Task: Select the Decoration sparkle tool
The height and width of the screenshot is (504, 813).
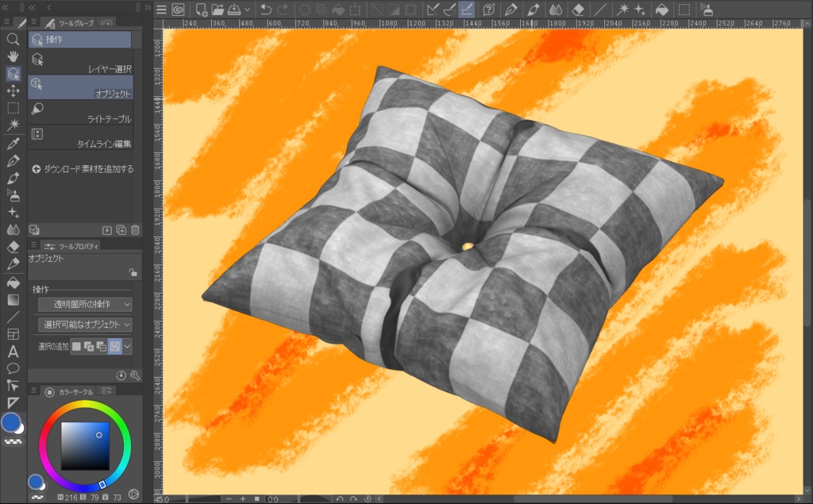Action: click(13, 213)
